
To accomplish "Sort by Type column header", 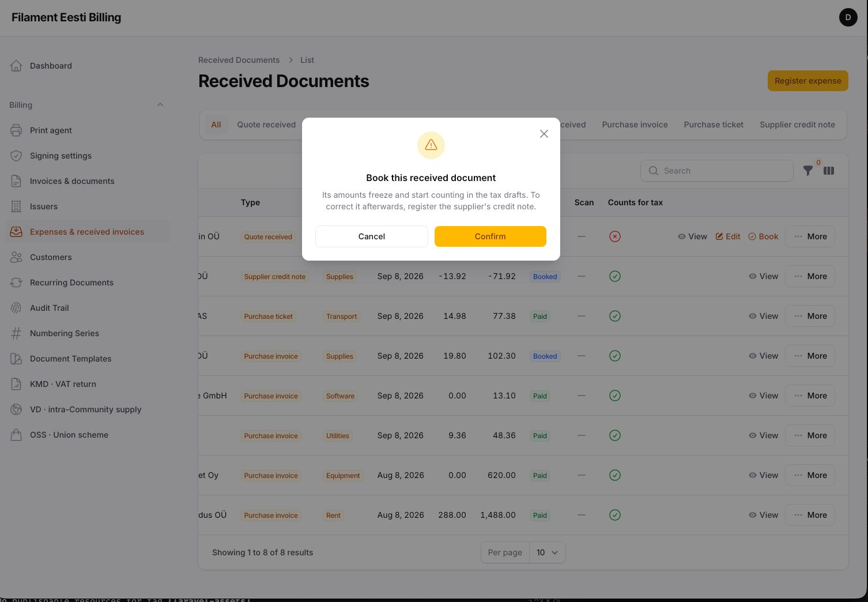I will [x=250, y=202].
